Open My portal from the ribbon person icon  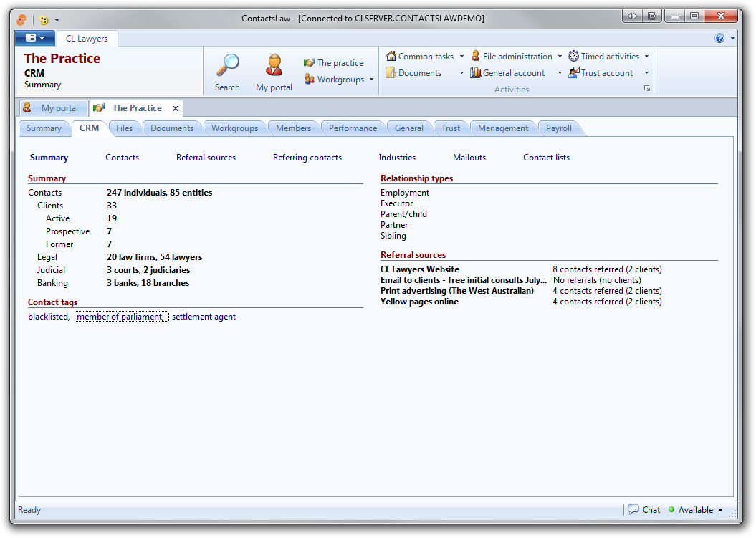pos(274,65)
